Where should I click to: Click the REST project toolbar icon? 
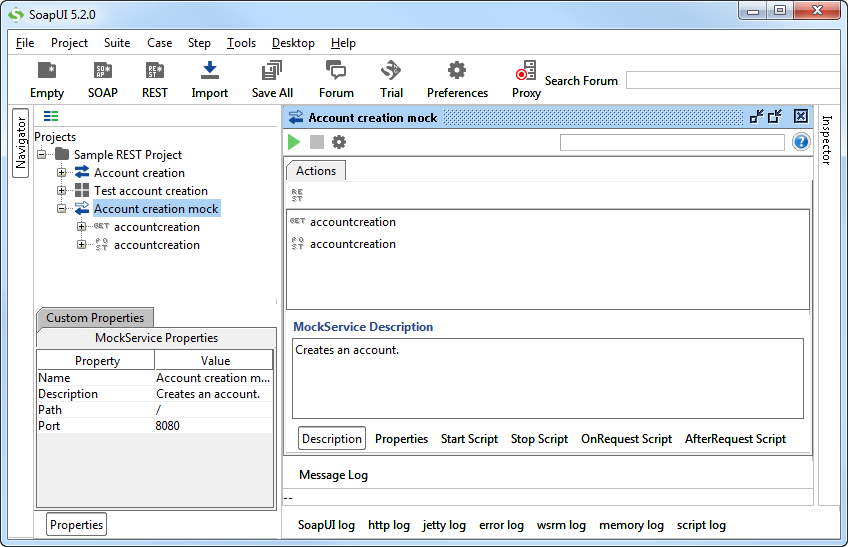(x=155, y=70)
